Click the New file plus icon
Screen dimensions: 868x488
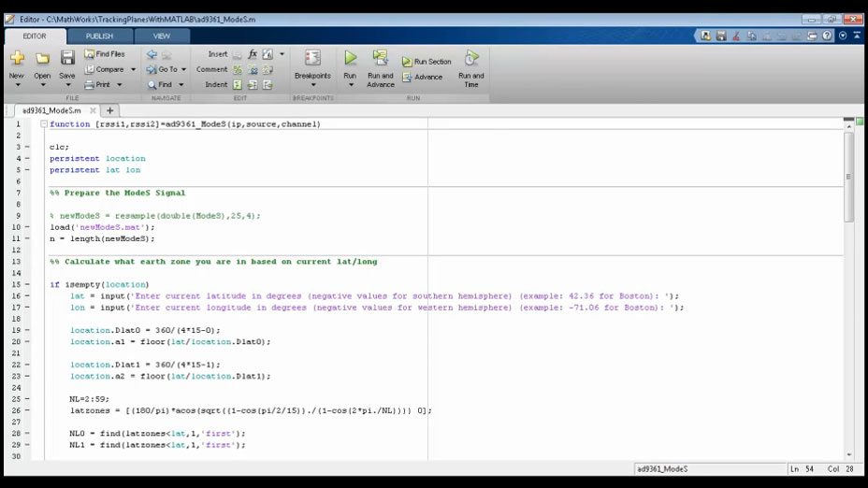(x=17, y=58)
